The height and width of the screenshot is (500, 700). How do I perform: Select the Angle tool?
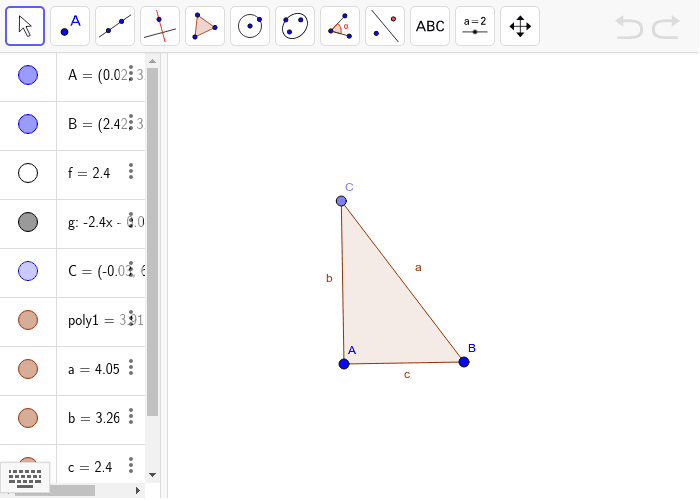pos(340,26)
